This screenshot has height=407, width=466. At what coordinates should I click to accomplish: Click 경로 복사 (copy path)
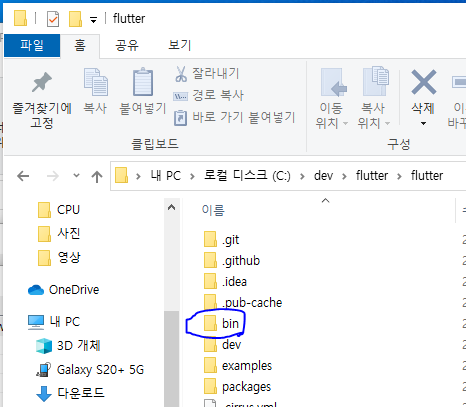click(x=208, y=96)
